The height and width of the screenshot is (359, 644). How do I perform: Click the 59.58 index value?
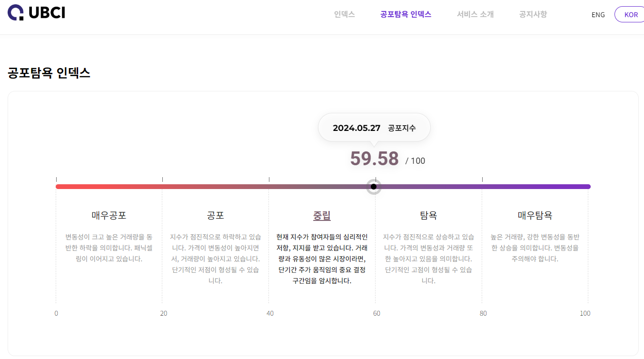point(374,159)
